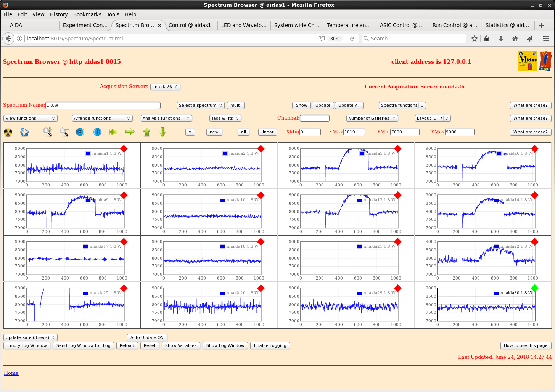Image resolution: width=555 pixels, height=392 pixels.
Task: Click How to use this page button
Action: click(x=526, y=345)
